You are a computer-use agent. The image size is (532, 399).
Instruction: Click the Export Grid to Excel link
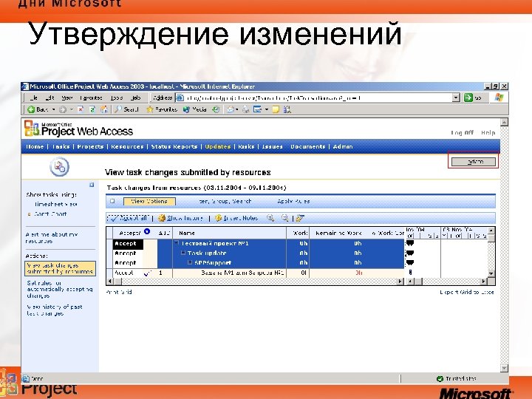[x=467, y=292]
